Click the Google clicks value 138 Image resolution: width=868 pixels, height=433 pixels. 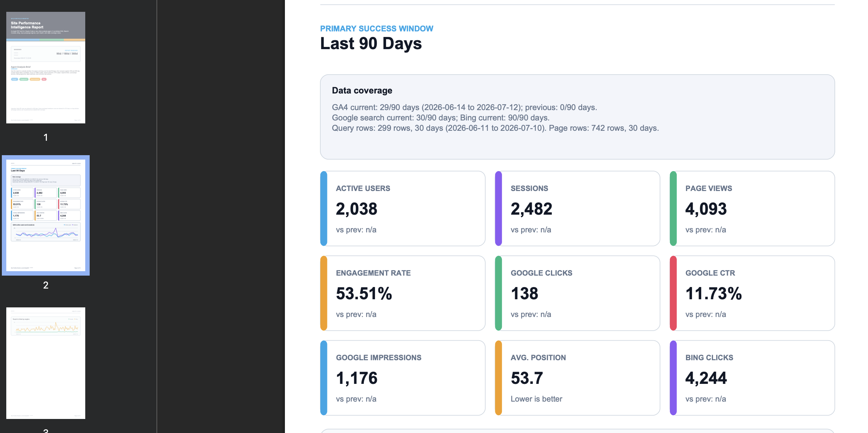pyautogui.click(x=524, y=294)
